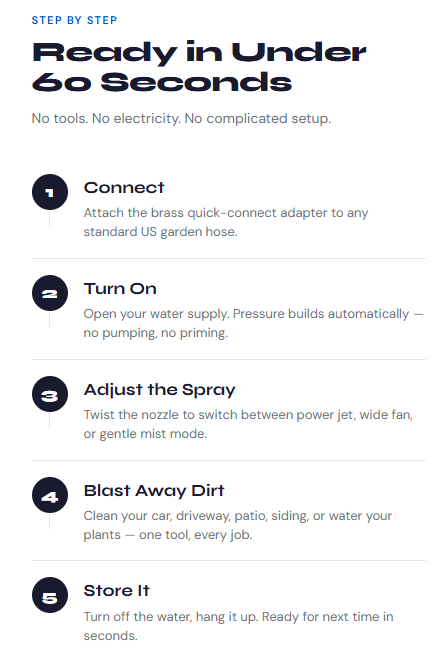
Task: Click the step 4 number circle
Action: point(50,495)
